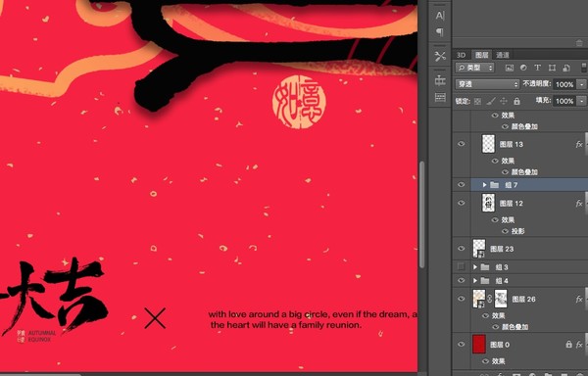Viewport: 588px width, 376px height.
Task: Open the Paragraph panel icon
Action: click(x=440, y=32)
